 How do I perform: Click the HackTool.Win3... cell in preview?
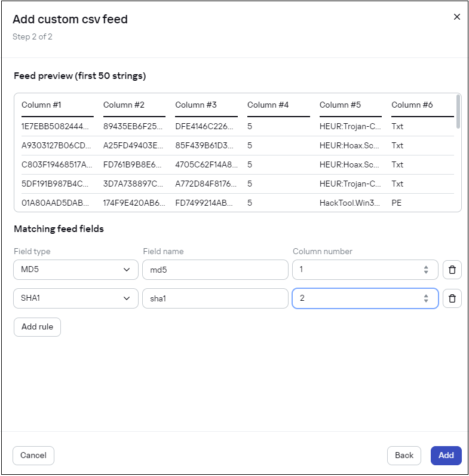(350, 203)
